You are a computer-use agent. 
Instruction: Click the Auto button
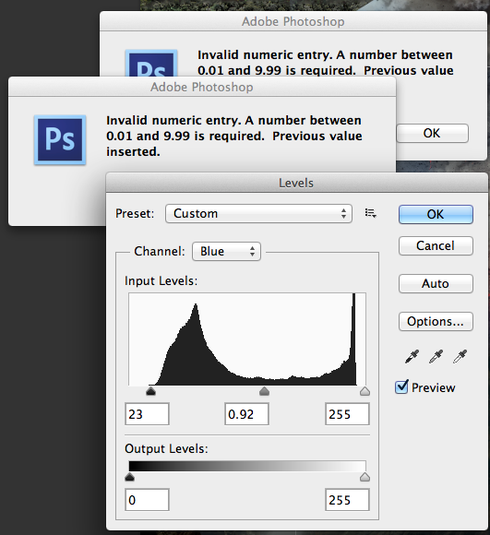point(436,284)
